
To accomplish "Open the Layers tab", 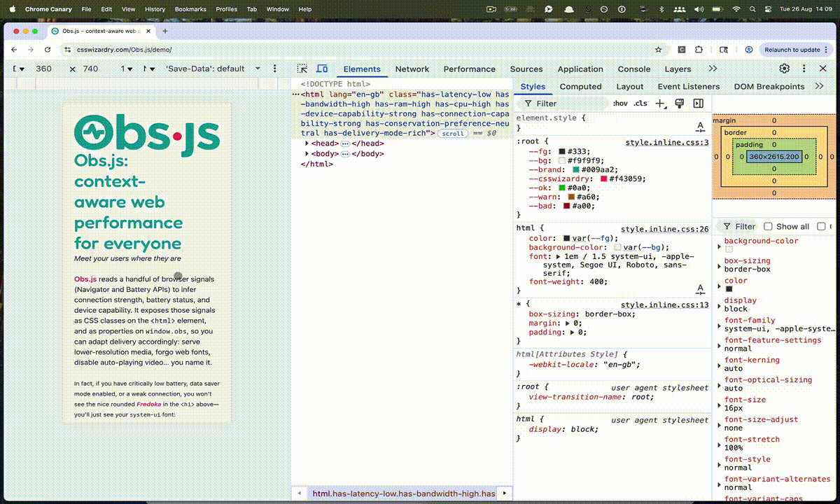I will click(x=678, y=69).
